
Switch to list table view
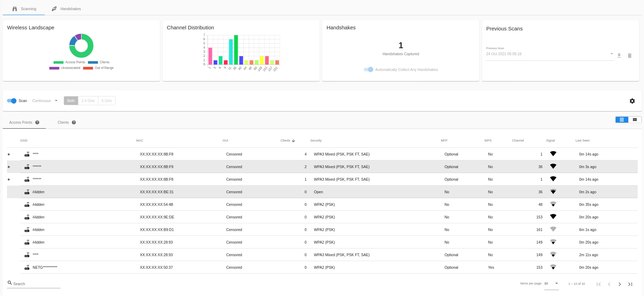tap(622, 120)
